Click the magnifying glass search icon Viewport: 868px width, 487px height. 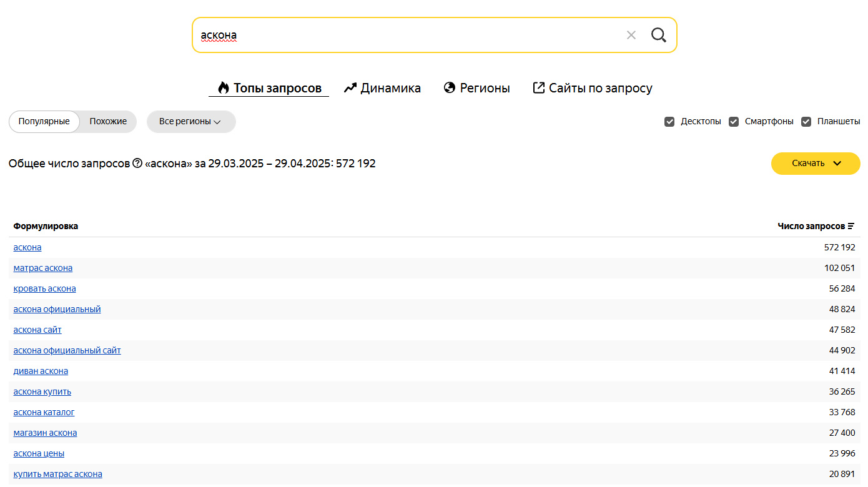pyautogui.click(x=659, y=35)
